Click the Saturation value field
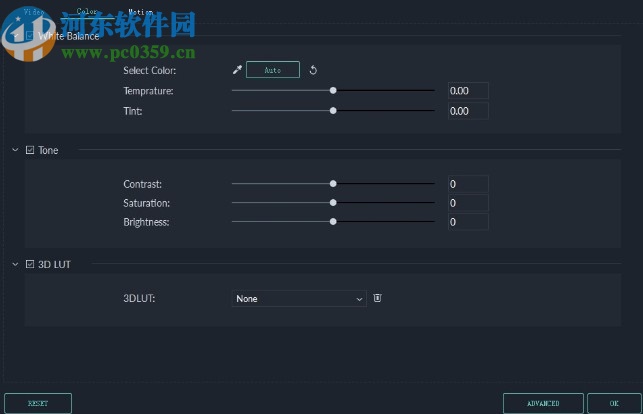 (x=468, y=203)
